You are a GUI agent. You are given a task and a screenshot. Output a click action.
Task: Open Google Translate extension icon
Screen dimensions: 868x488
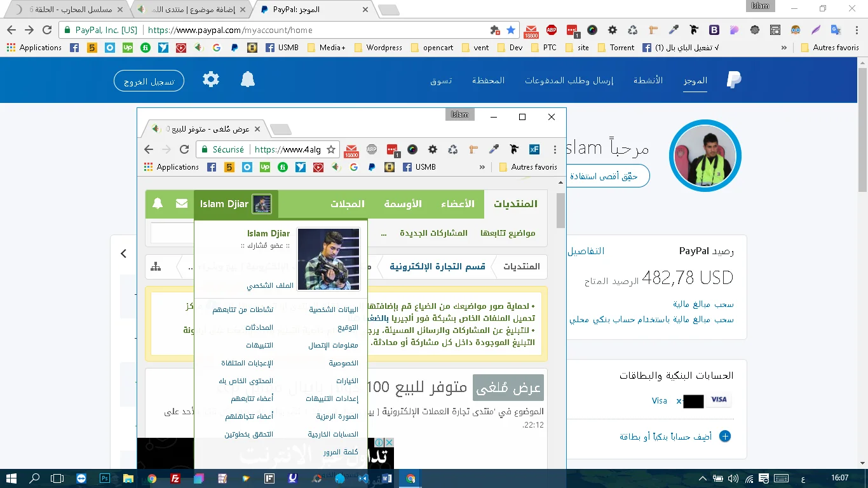click(836, 30)
